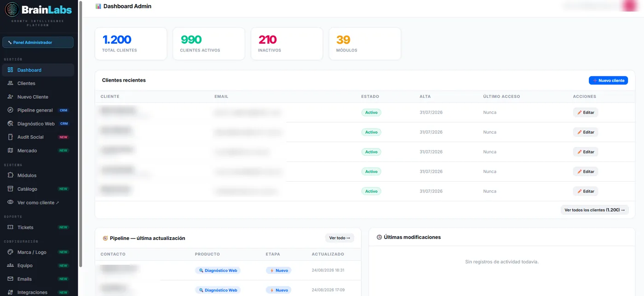Click the 990 Clientes Activos card
The image size is (644, 296).
click(209, 44)
